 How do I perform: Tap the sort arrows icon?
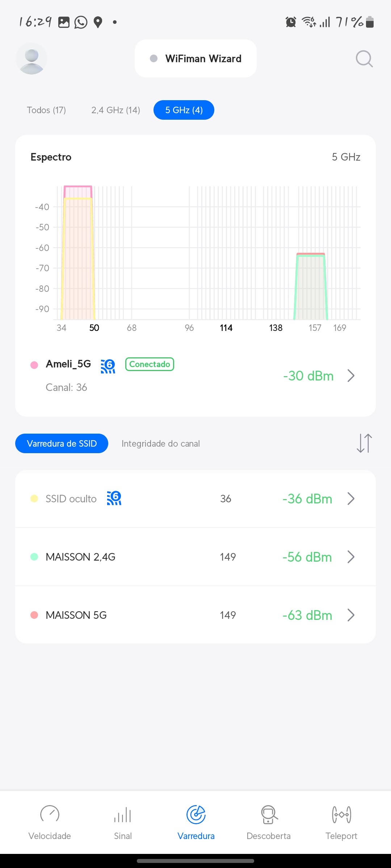point(364,443)
